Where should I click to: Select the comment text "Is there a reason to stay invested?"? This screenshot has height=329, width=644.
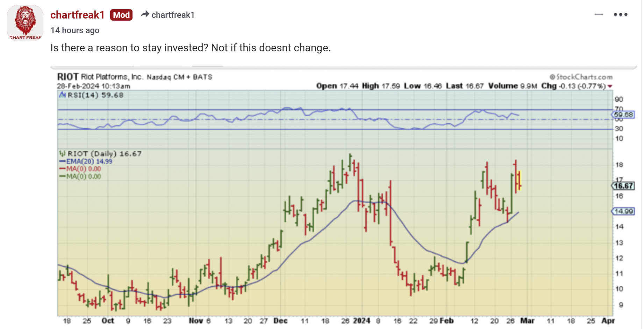click(x=129, y=48)
